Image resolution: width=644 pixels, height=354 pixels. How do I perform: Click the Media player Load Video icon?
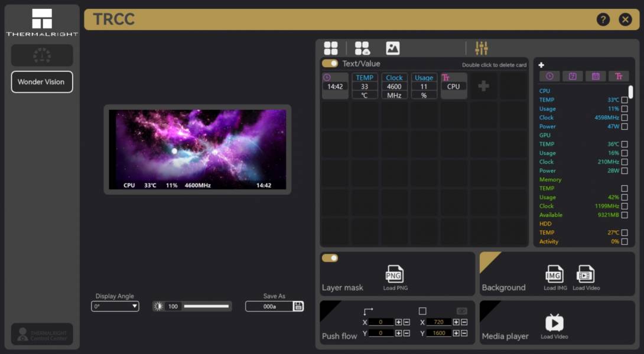pos(554,323)
